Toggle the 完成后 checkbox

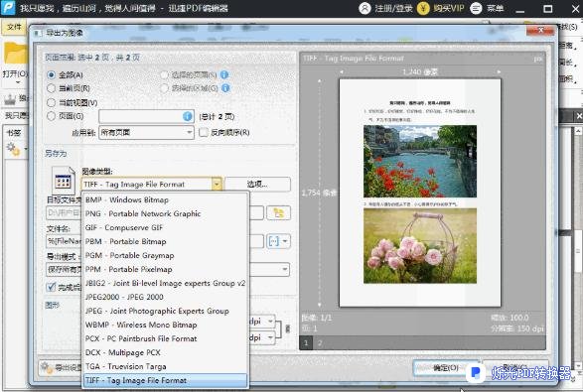click(51, 287)
